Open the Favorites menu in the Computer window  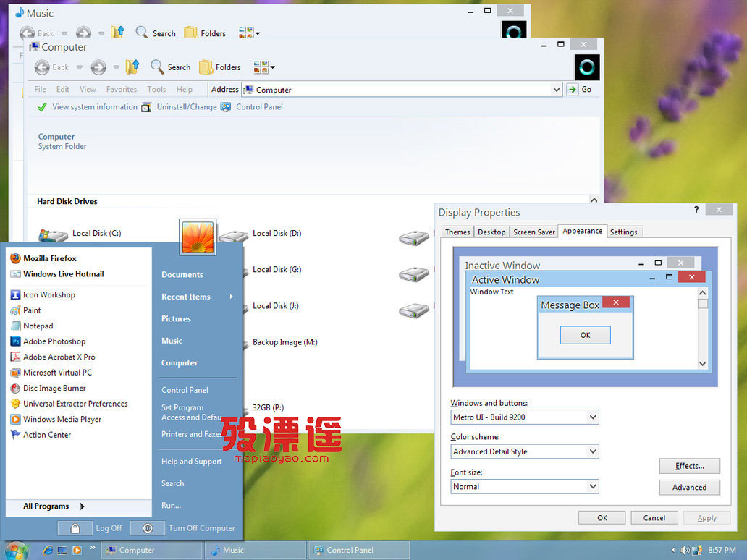(x=121, y=89)
